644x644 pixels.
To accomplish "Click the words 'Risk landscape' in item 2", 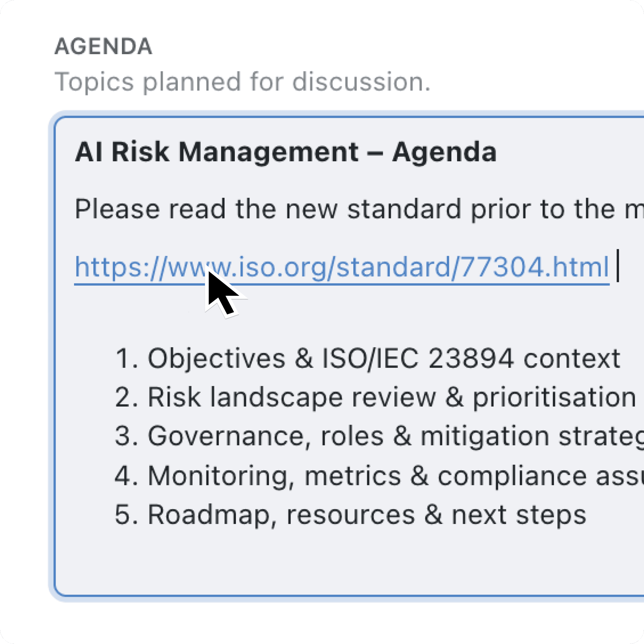I will [245, 397].
